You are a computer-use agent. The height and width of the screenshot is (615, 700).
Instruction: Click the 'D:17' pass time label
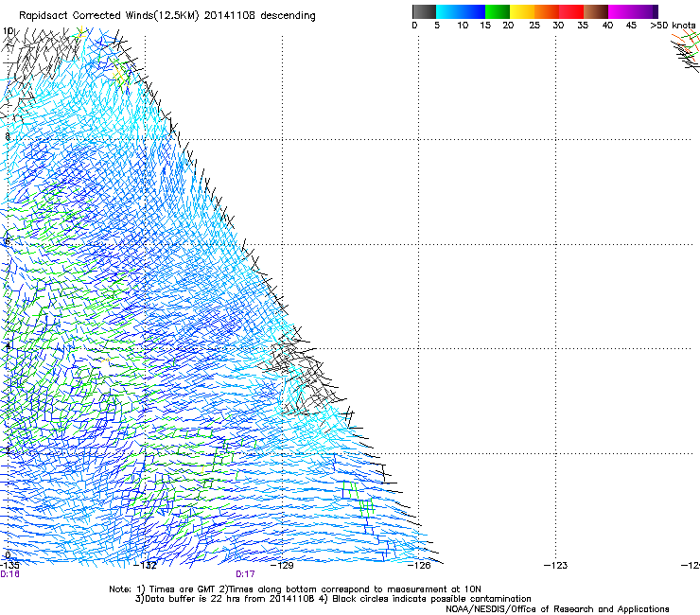tap(245, 574)
